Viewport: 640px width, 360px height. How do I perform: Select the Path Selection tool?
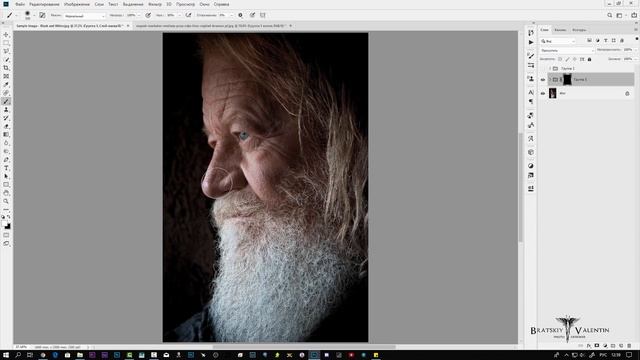pos(6,176)
